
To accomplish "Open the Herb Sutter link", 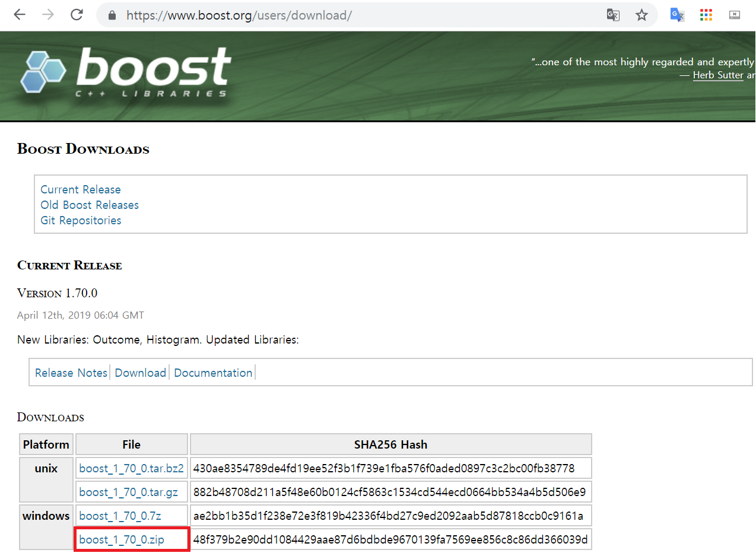I will tap(718, 75).
